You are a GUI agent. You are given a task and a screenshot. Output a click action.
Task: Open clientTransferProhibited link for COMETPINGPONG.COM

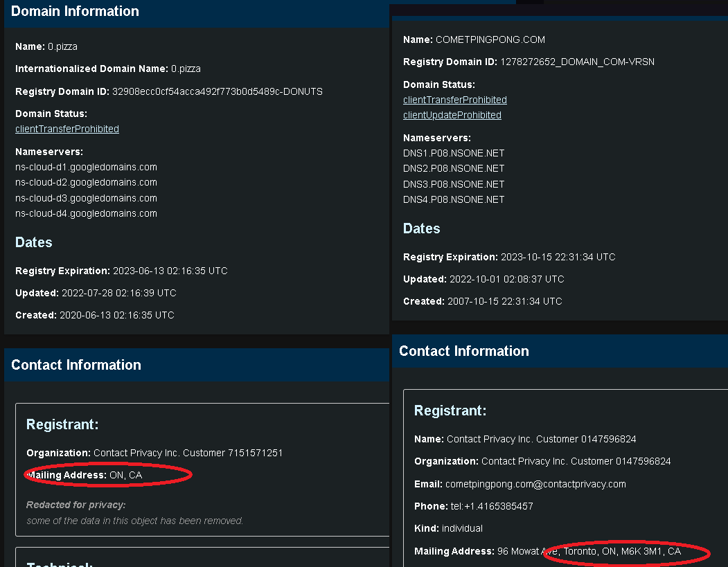454,100
